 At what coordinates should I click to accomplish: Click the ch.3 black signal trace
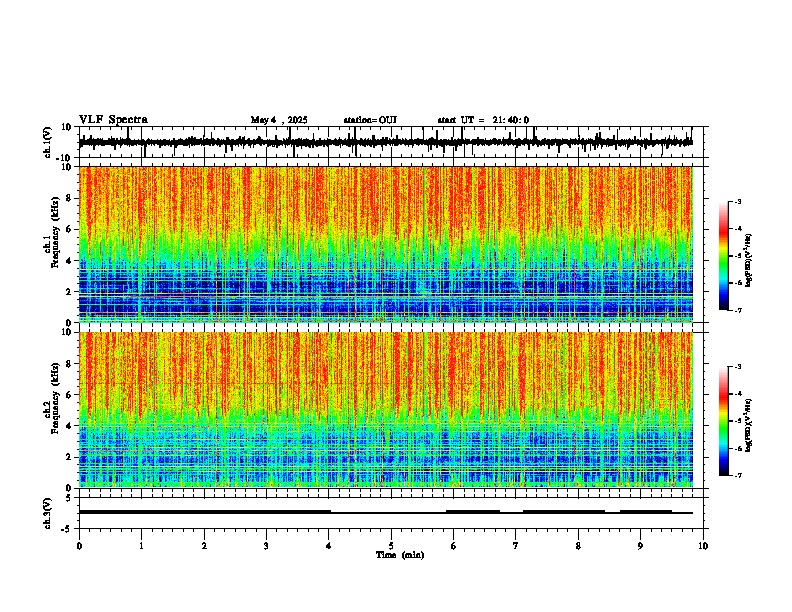point(386,512)
